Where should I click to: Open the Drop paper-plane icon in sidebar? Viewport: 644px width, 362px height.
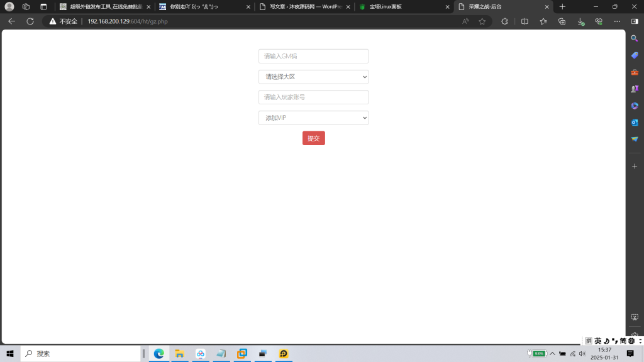(x=635, y=140)
